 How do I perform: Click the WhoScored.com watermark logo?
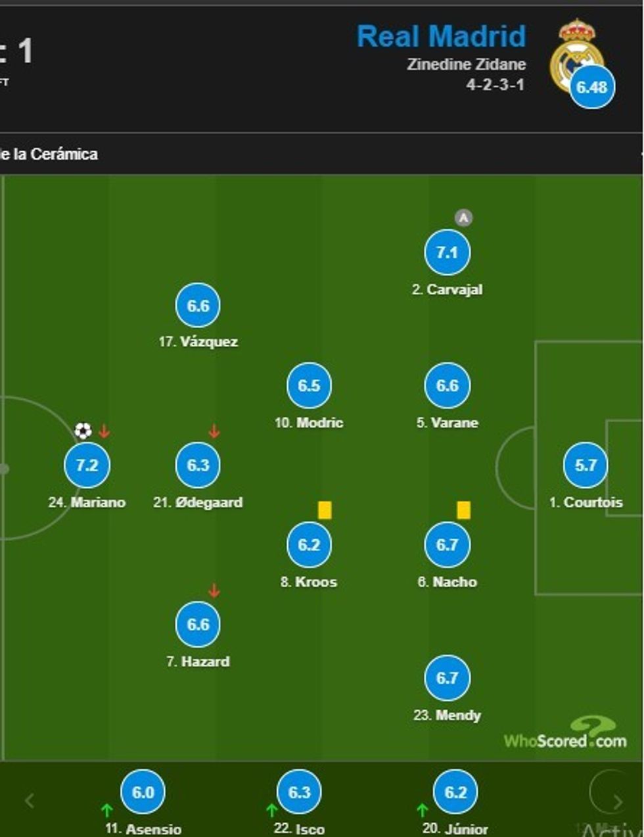[x=565, y=733]
